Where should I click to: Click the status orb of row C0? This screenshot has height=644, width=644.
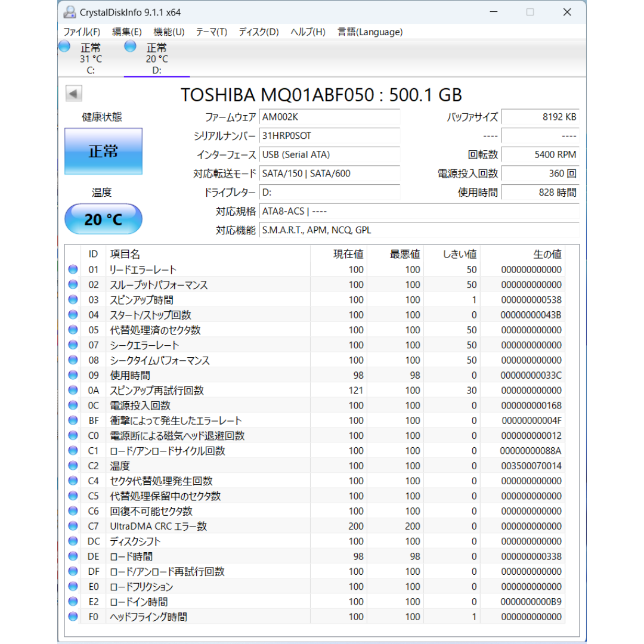tap(73, 435)
